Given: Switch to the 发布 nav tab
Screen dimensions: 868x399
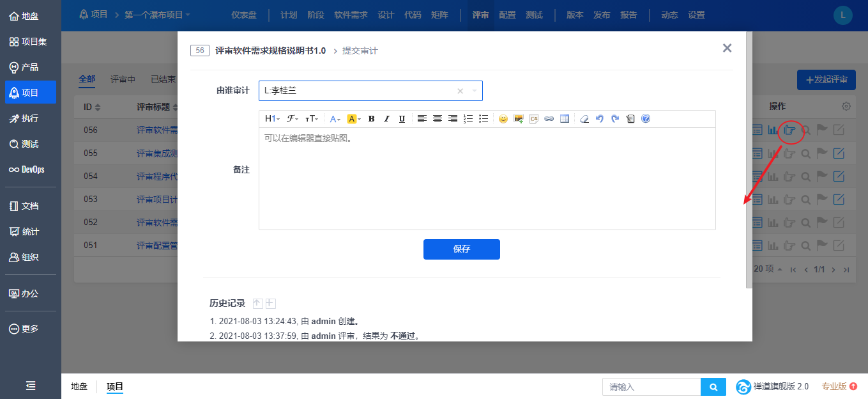Looking at the screenshot, I should 602,15.
